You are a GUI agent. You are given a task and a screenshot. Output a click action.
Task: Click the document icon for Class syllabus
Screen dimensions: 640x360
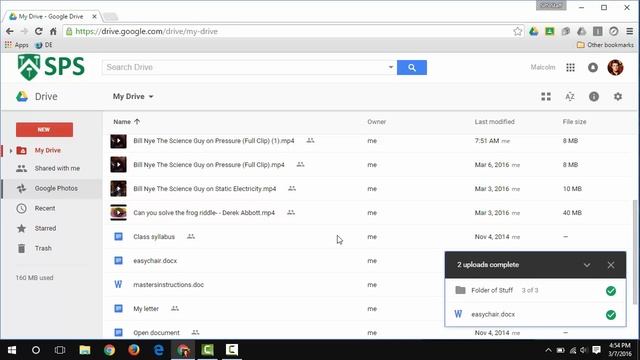pyautogui.click(x=118, y=237)
